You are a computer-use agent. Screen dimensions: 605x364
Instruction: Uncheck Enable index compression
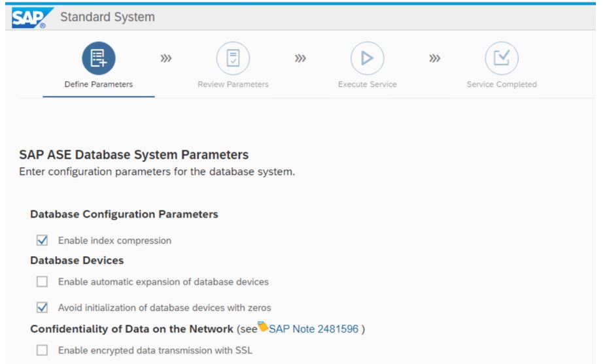[42, 240]
